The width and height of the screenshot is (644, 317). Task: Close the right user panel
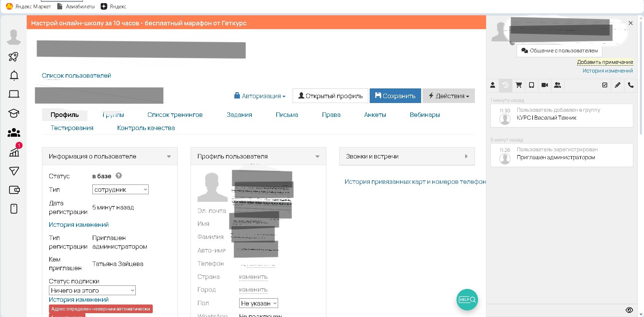(631, 23)
